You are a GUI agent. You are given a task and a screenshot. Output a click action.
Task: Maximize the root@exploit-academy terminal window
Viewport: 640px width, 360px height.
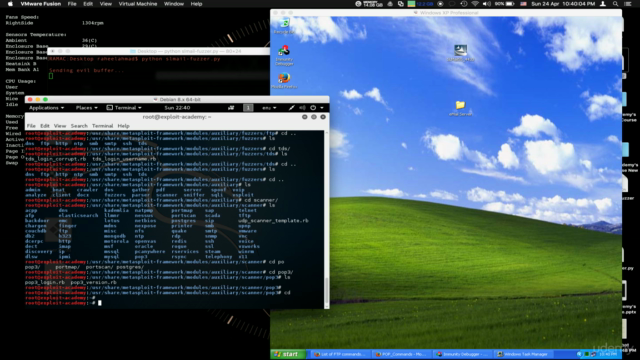point(313,117)
